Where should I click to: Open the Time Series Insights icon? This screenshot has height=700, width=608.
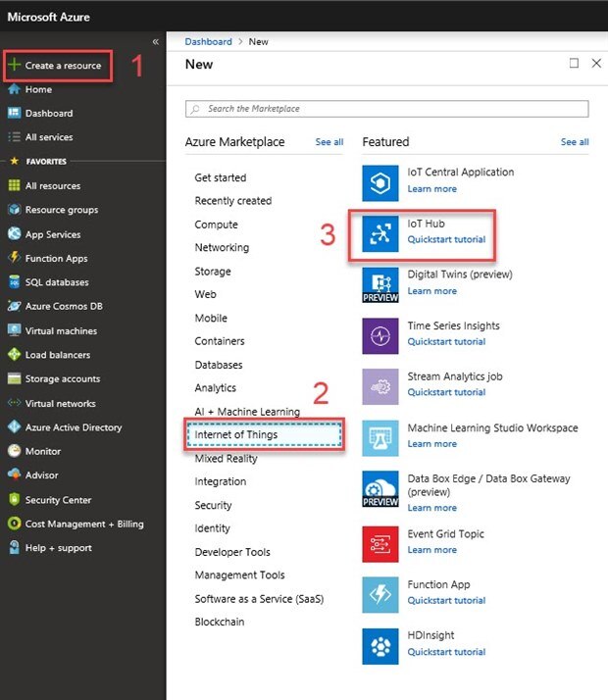[x=380, y=335]
